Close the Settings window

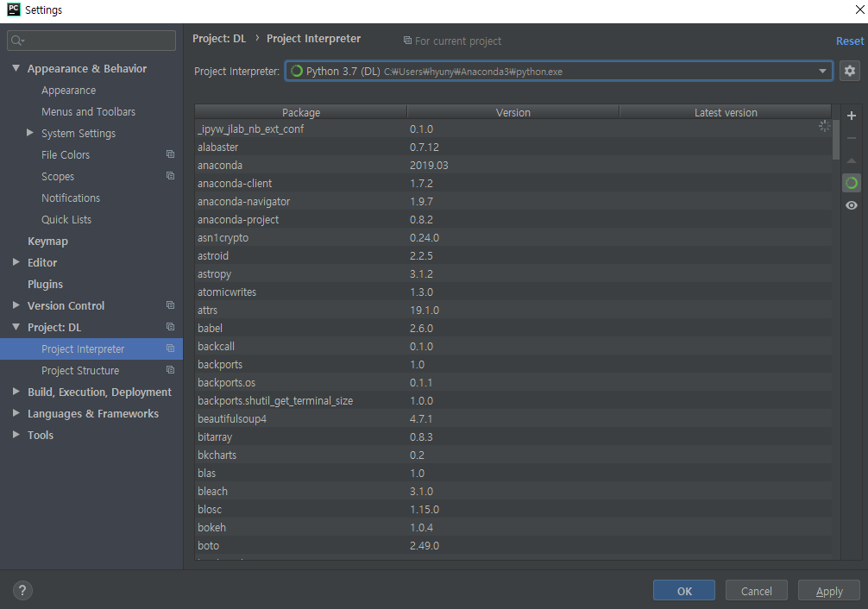[859, 9]
